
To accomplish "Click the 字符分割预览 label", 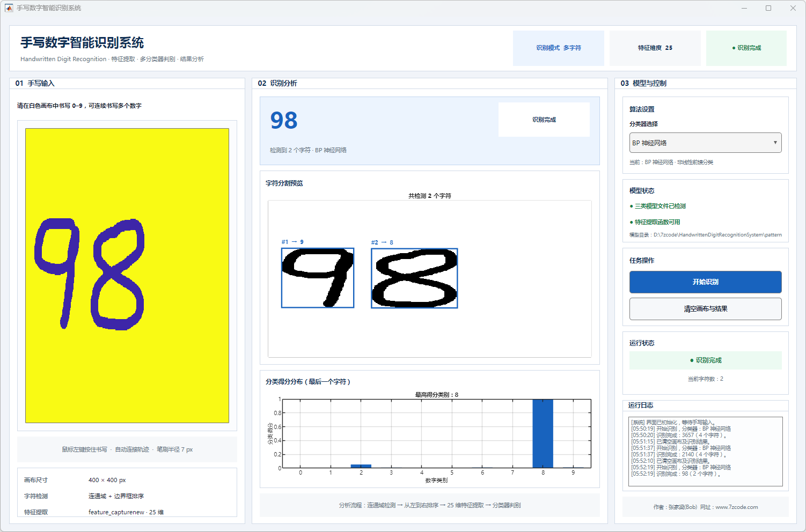I will point(284,183).
